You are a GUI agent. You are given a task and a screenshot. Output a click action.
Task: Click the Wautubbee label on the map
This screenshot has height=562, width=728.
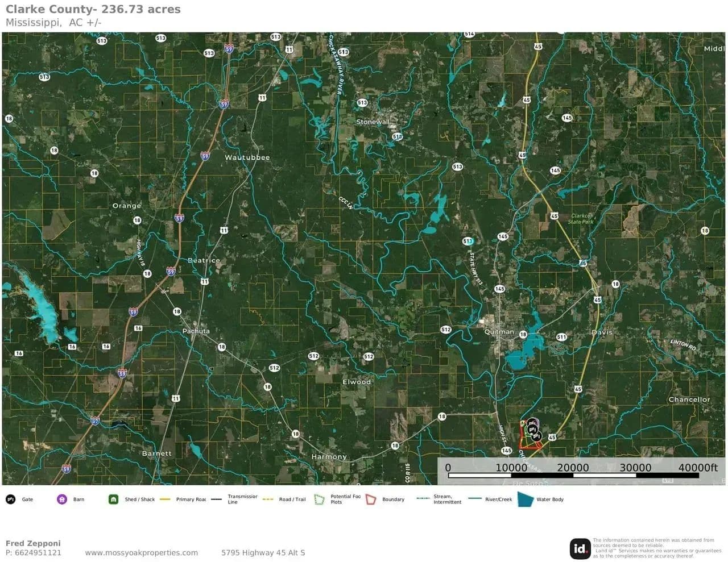pyautogui.click(x=247, y=157)
